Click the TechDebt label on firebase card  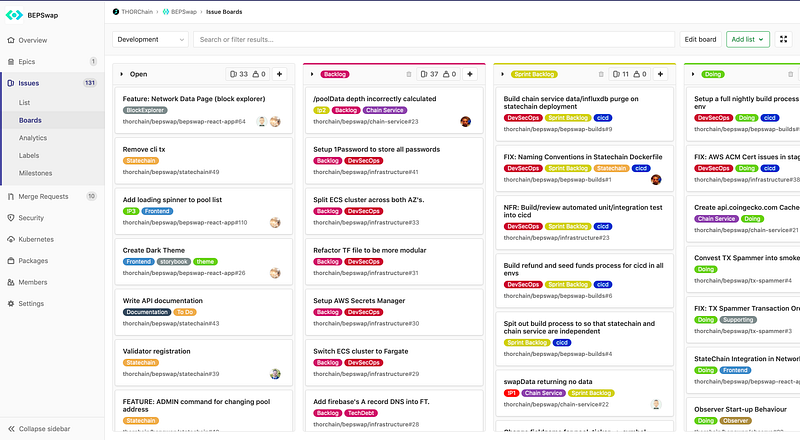361,413
